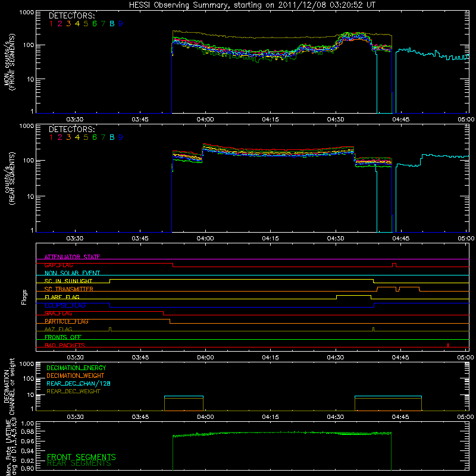Select red detector 1 in rear segments legend
The width and height of the screenshot is (476, 476).
[x=51, y=137]
